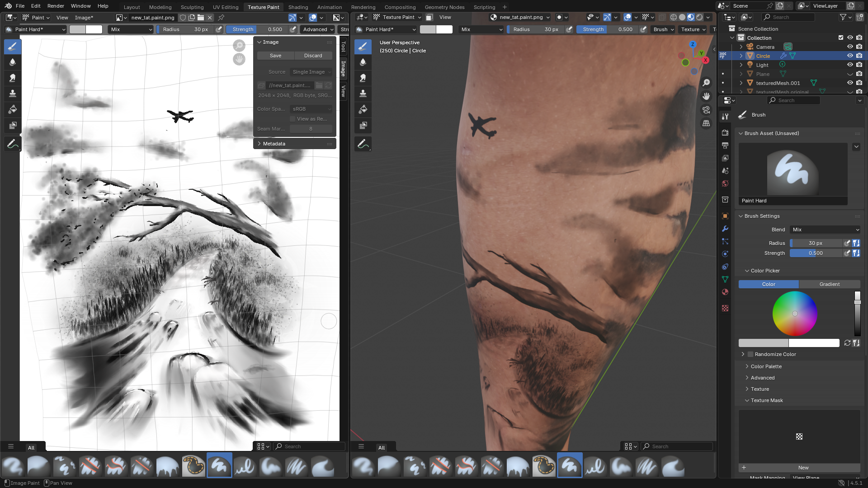Pick a color from the color wheel
This screenshot has width=868, height=488.
tap(795, 314)
